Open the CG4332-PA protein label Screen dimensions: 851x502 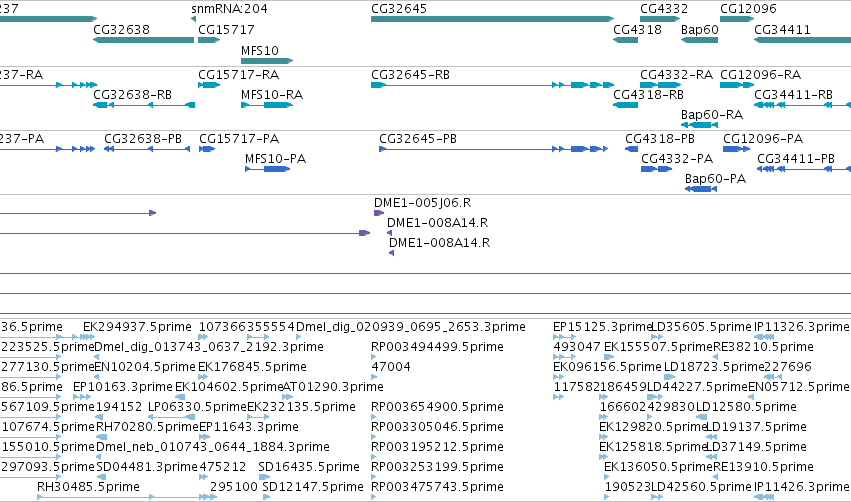677,158
